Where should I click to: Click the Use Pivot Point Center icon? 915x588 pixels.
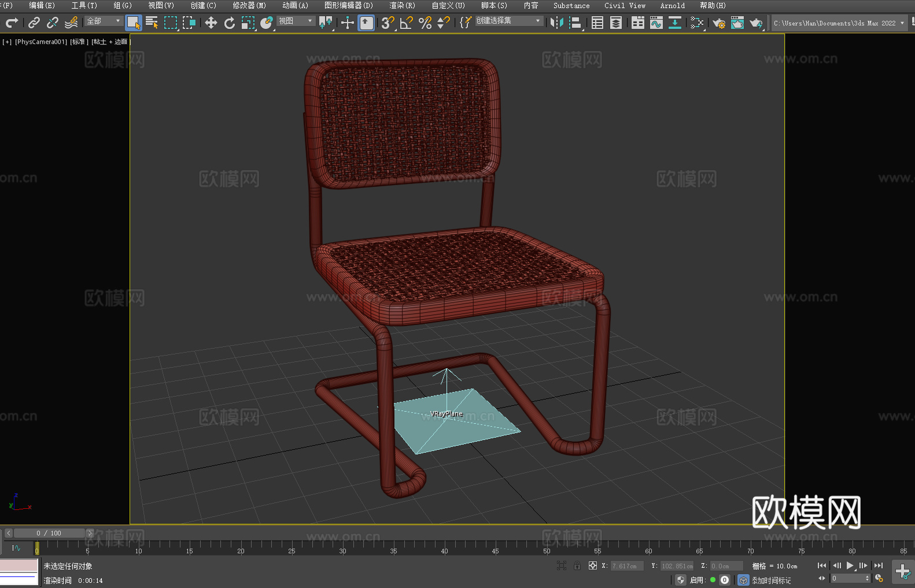coord(326,23)
